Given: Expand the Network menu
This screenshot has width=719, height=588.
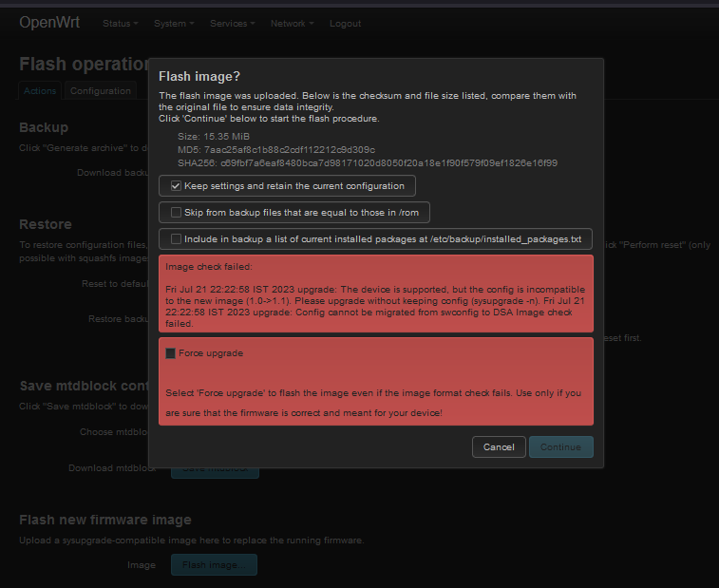Looking at the screenshot, I should (x=293, y=24).
